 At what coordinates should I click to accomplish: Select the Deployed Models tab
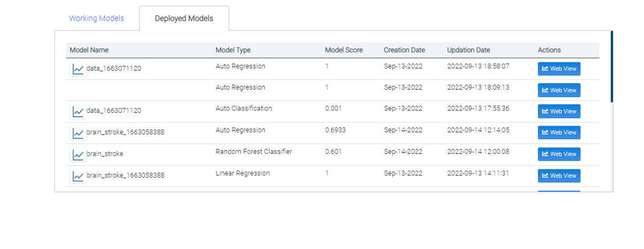click(184, 18)
